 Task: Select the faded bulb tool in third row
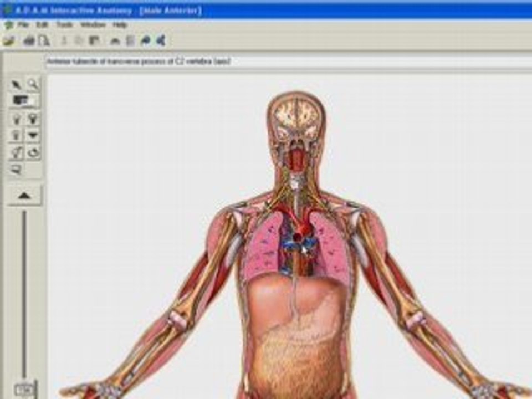16,135
